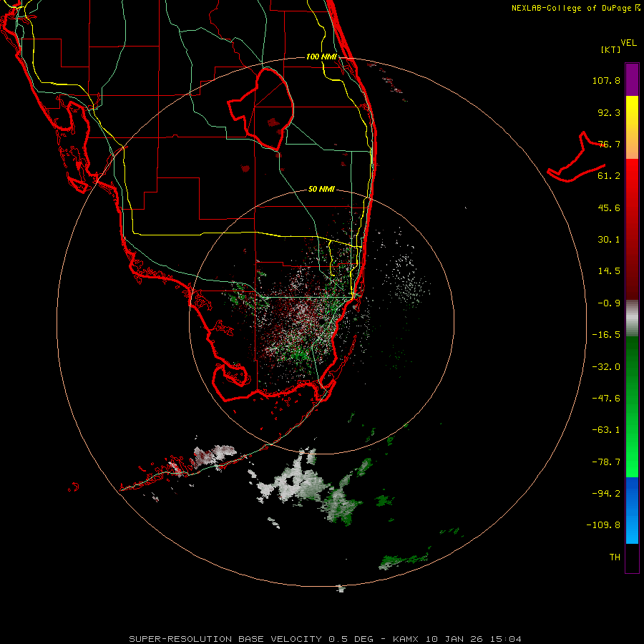Click the -109.8 legend value
This screenshot has width=644, height=644.
point(603,525)
